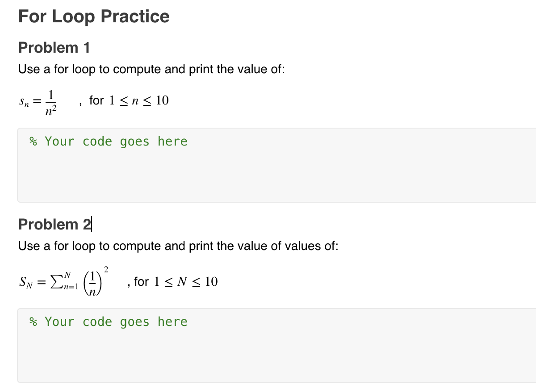
Task: Click the first 'Your code goes here' comment
Action: [x=108, y=142]
